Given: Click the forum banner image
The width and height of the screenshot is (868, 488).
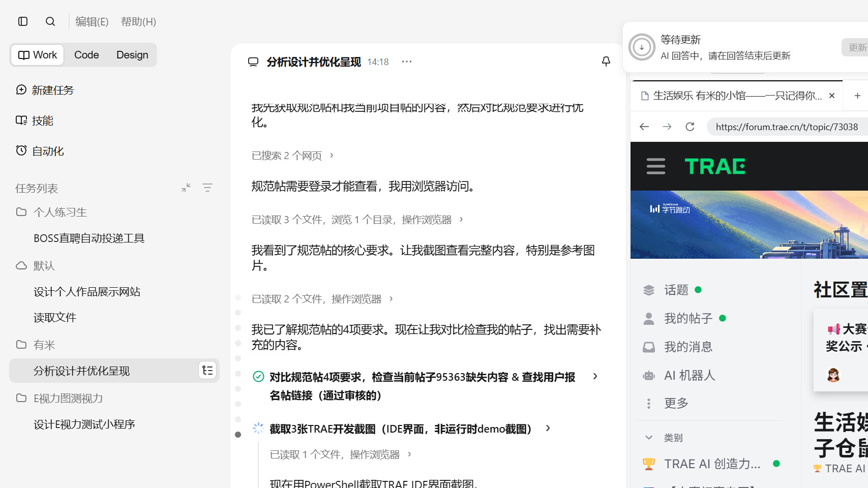Looking at the screenshot, I should point(749,225).
